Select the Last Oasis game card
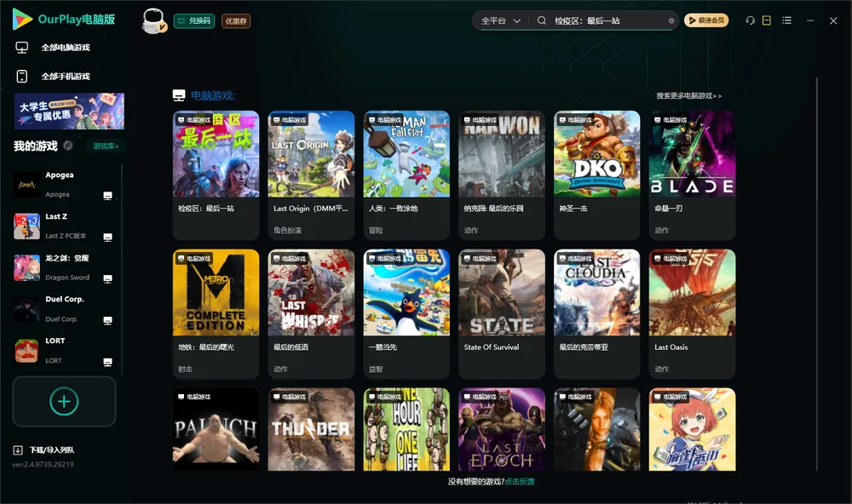 tap(692, 313)
